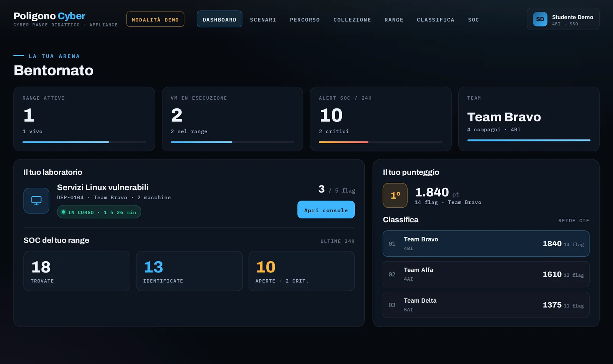This screenshot has width=613, height=364.
Task: Click the Il tuo punteggio heading
Action: point(411,172)
